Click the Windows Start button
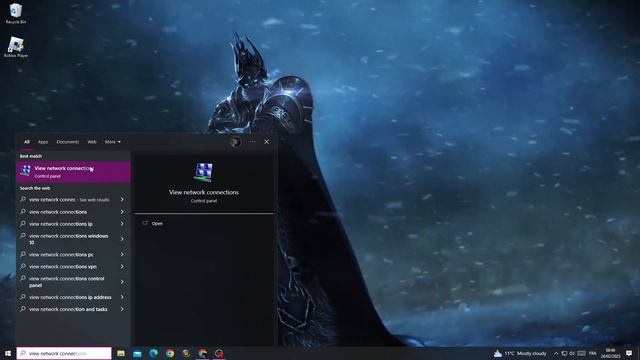 (x=7, y=353)
